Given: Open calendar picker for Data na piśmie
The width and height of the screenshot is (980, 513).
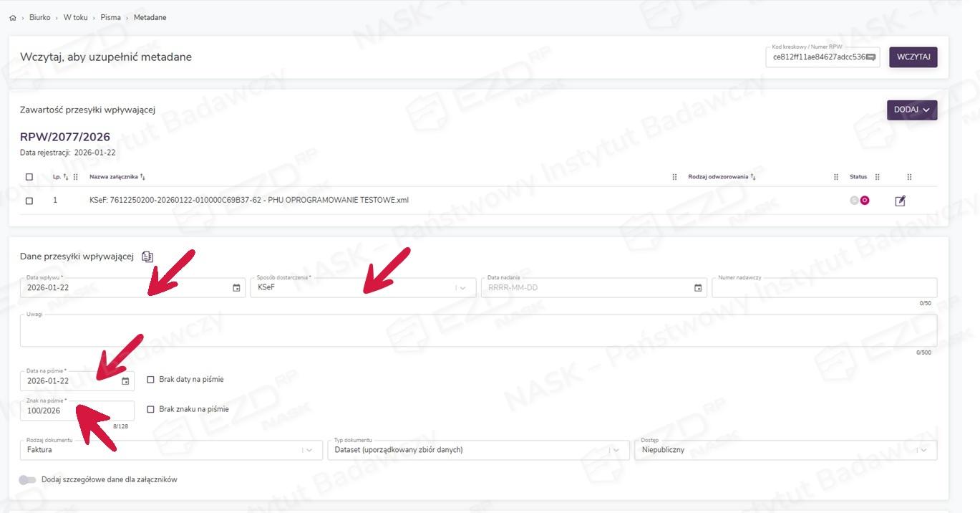Looking at the screenshot, I should click(125, 381).
